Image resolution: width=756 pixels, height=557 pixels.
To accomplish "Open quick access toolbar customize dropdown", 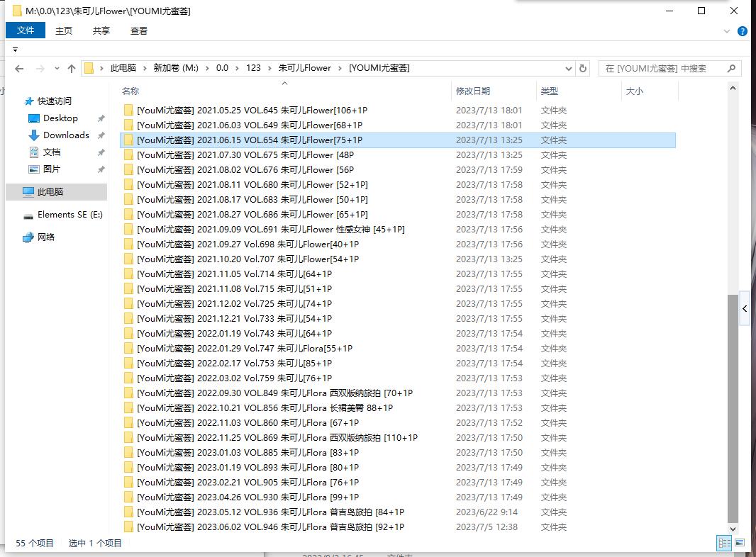I will click(x=15, y=50).
